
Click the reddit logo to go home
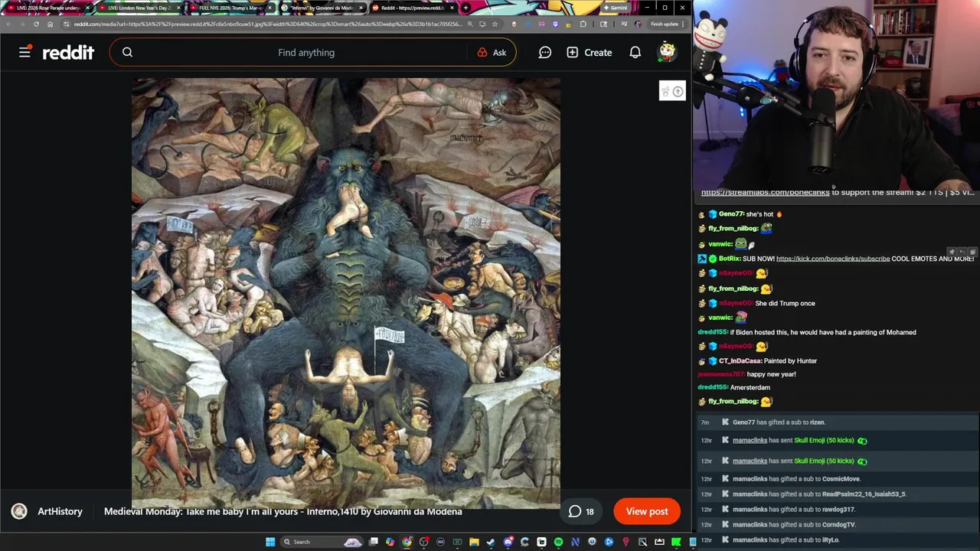[68, 52]
